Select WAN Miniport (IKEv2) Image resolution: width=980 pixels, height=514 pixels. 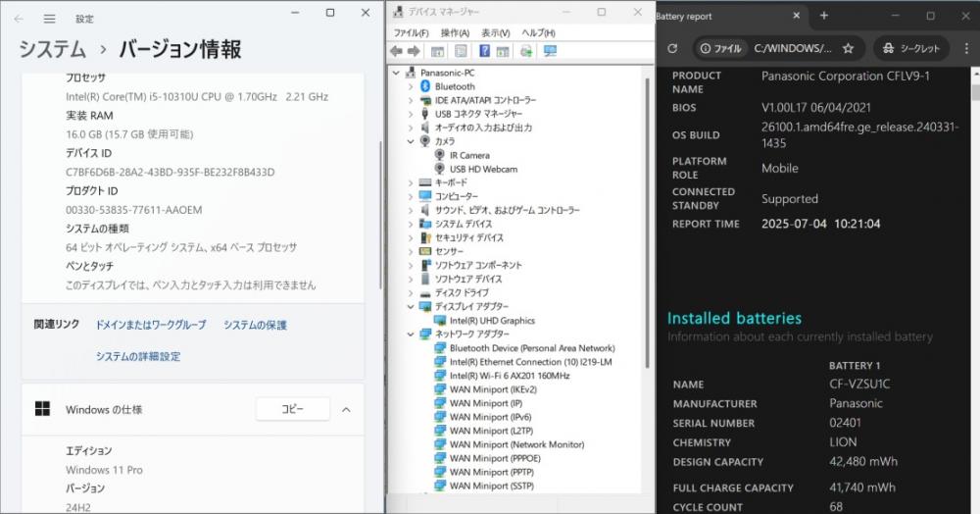493,389
